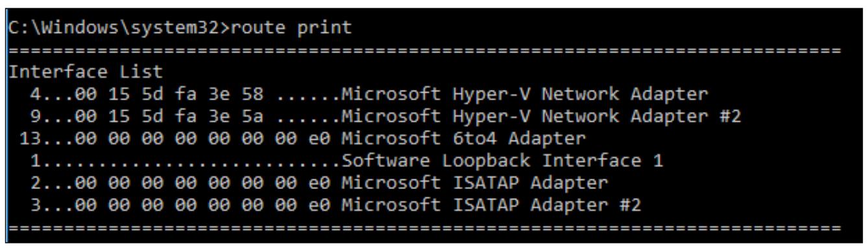Viewport: 868px width, 248px height.
Task: Click the dotted filler before Software Loopback
Action: point(189,160)
